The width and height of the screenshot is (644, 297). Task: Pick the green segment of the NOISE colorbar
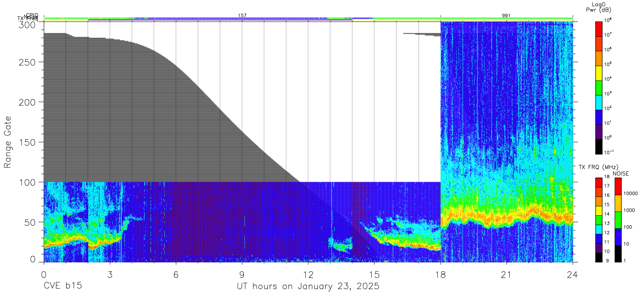click(618, 220)
